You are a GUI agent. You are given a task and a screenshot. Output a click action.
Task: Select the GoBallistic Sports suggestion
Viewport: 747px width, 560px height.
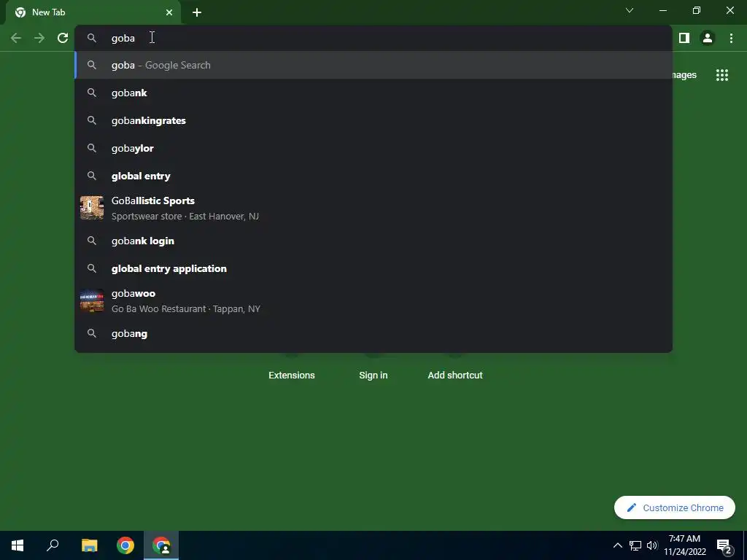(373, 208)
